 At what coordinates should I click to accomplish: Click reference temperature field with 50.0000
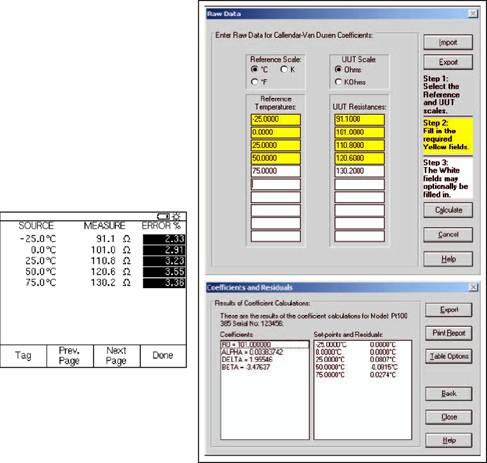[276, 158]
